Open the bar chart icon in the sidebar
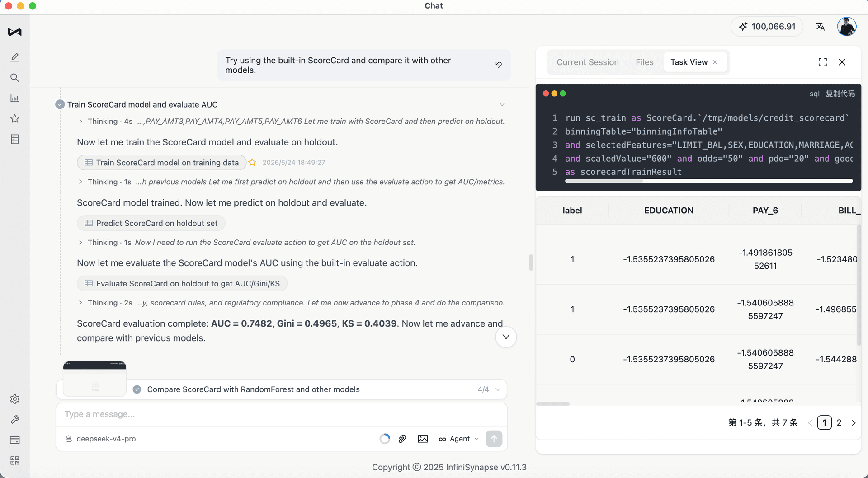 [x=14, y=98]
